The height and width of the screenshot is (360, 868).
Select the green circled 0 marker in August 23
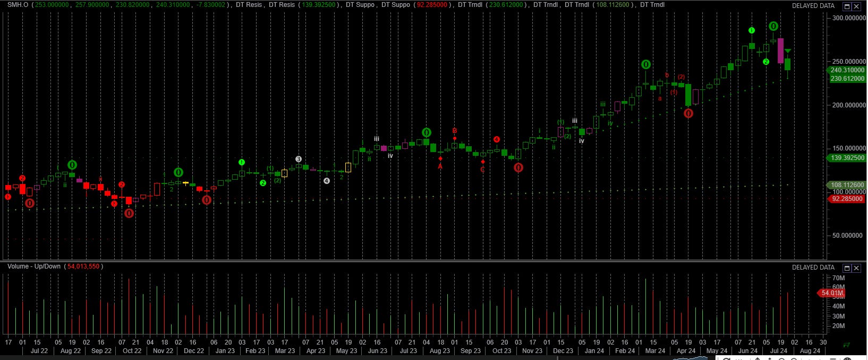pos(427,132)
